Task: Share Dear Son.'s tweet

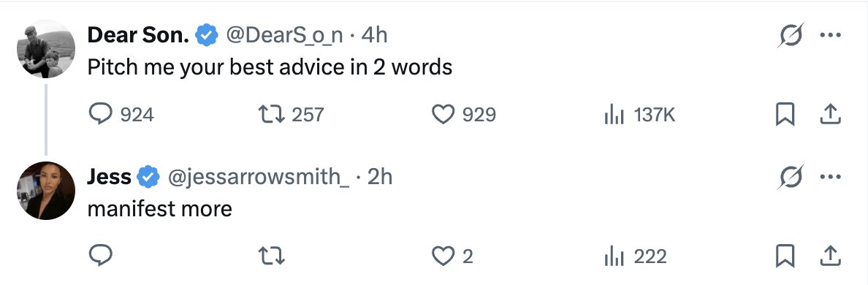Action: coord(830,114)
